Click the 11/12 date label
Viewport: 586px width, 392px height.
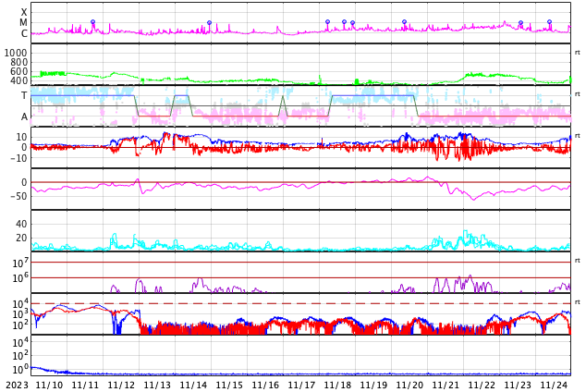coord(121,385)
